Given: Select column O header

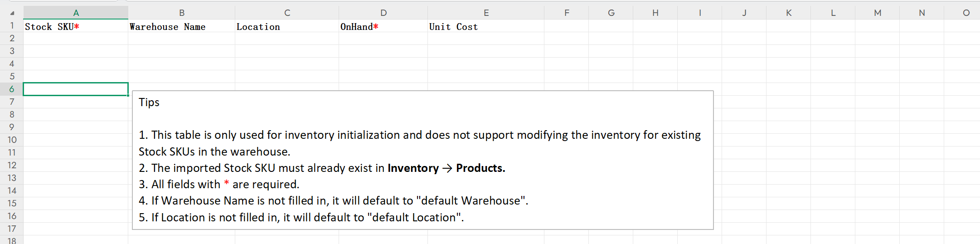Looking at the screenshot, I should coord(966,13).
